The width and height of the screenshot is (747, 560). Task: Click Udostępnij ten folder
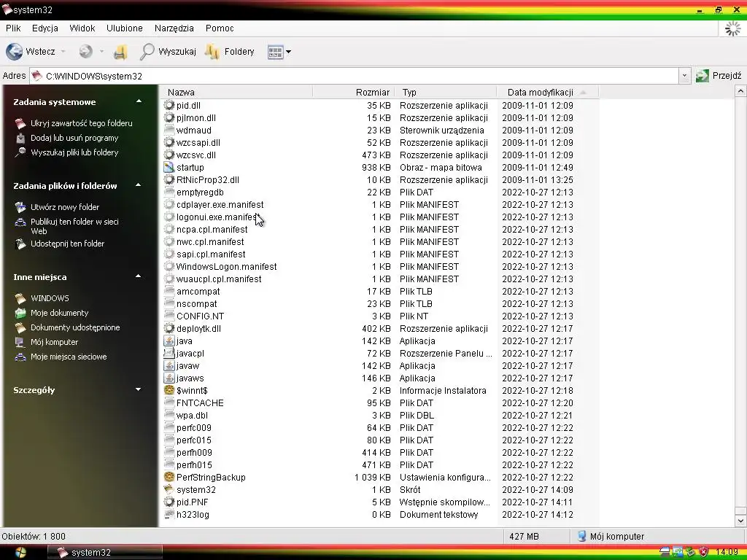click(x=67, y=244)
